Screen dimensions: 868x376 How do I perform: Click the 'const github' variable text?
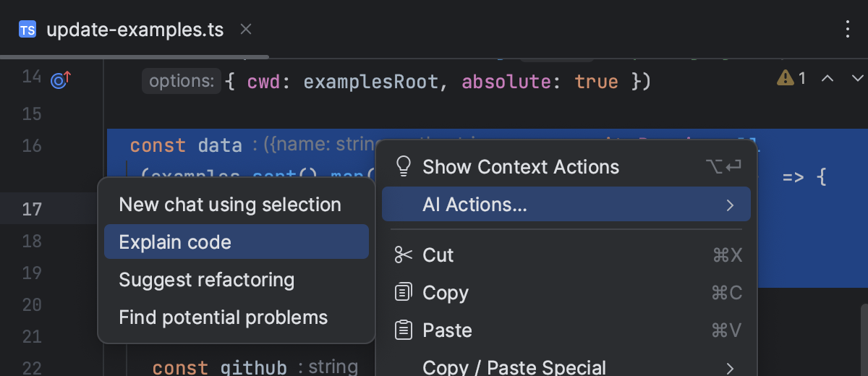[x=220, y=367]
